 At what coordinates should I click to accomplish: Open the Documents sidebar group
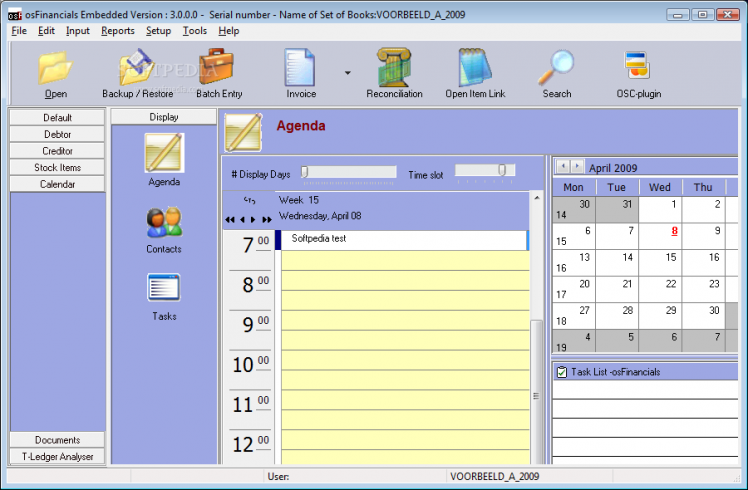tap(57, 440)
